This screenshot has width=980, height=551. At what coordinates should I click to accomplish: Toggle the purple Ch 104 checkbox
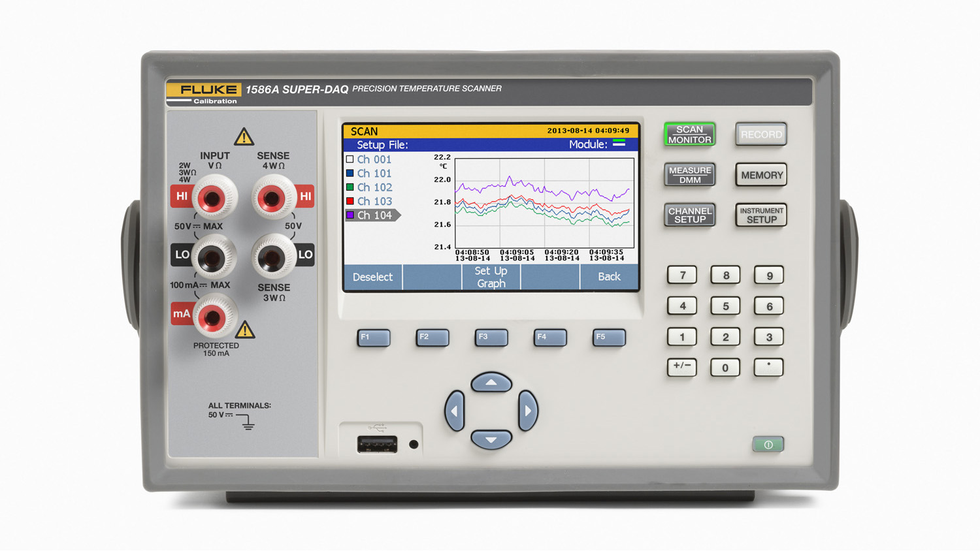pyautogui.click(x=350, y=215)
